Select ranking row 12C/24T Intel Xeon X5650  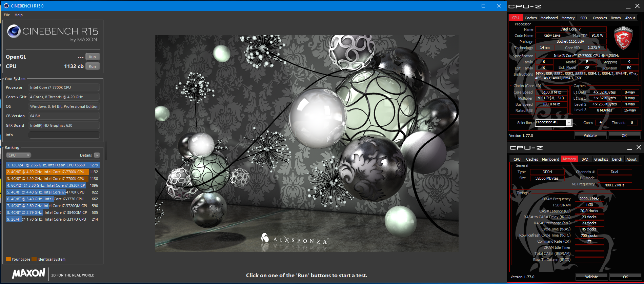(x=53, y=165)
